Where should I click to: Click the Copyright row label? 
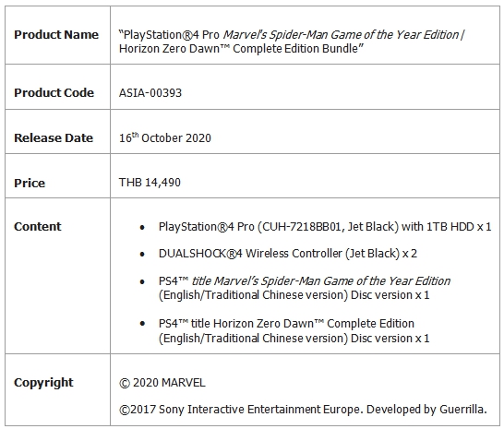[x=43, y=383]
